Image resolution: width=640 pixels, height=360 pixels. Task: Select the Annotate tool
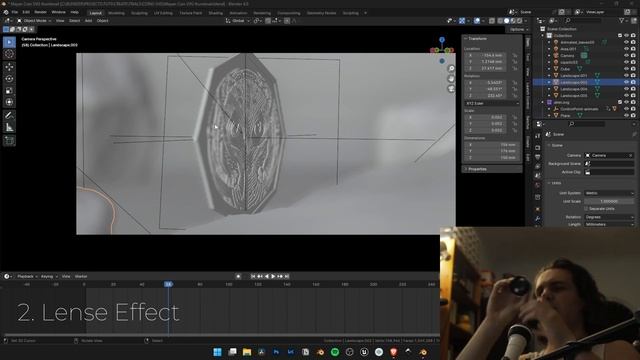(x=9, y=116)
